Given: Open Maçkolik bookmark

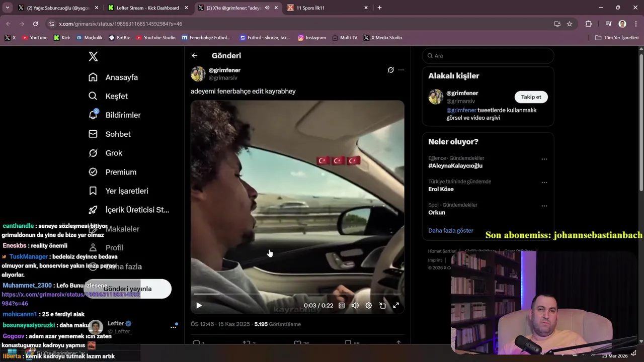Looking at the screenshot, I should click(90, 38).
